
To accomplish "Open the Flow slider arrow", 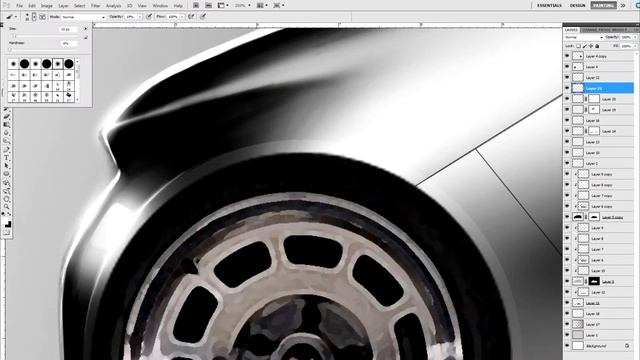I will (182, 17).
